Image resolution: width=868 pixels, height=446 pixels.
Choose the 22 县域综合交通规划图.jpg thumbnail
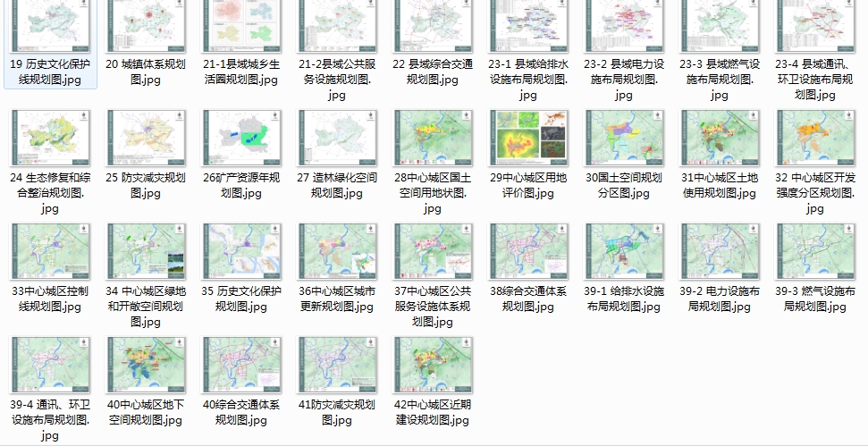tap(432, 25)
